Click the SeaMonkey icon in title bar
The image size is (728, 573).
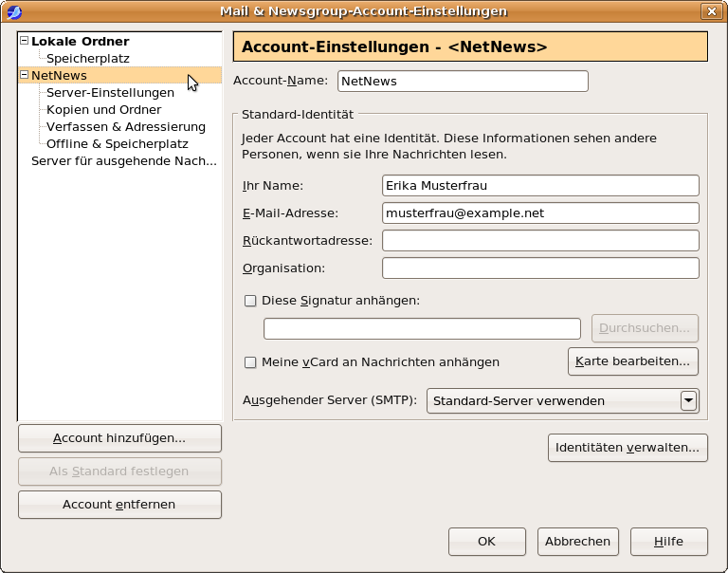pos(14,11)
